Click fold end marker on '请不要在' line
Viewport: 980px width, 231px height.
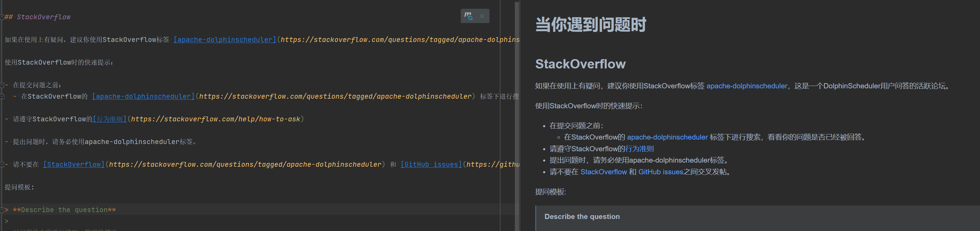click(2, 165)
